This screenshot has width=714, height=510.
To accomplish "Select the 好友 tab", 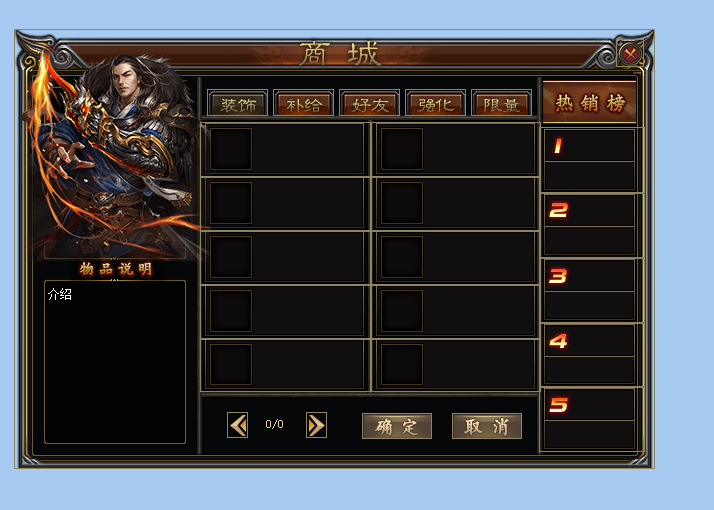I will pyautogui.click(x=370, y=103).
